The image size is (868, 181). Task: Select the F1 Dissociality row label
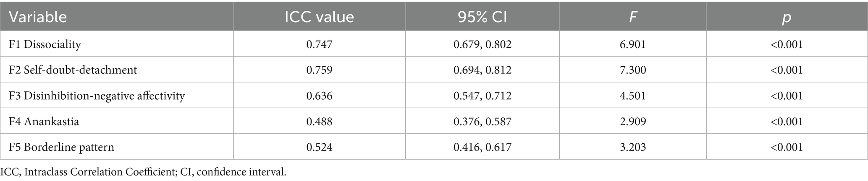pyautogui.click(x=45, y=44)
